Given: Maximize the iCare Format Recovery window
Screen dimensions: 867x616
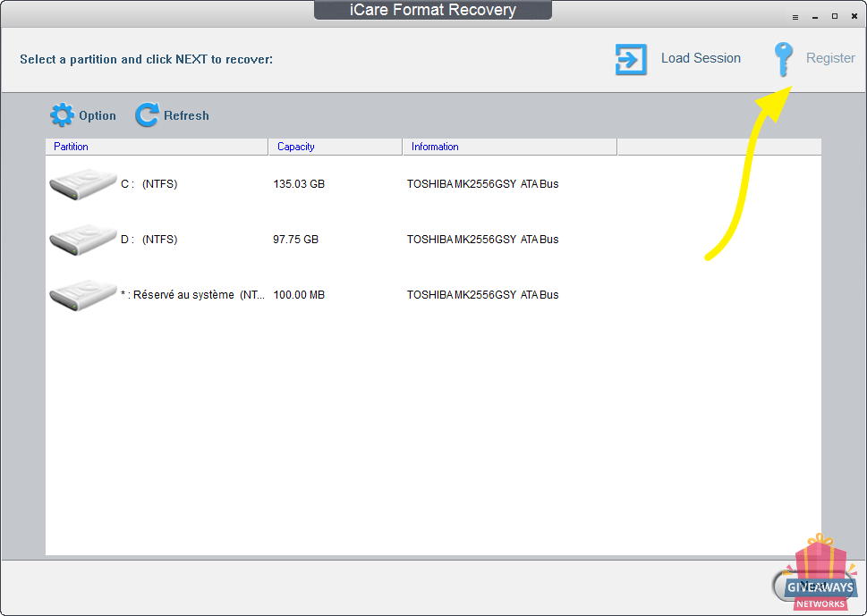Looking at the screenshot, I should coord(835,17).
